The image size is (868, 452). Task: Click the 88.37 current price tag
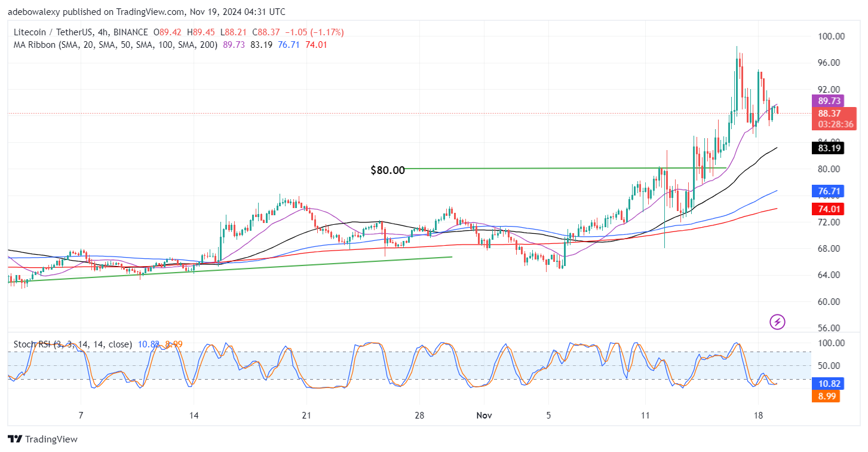click(834, 113)
